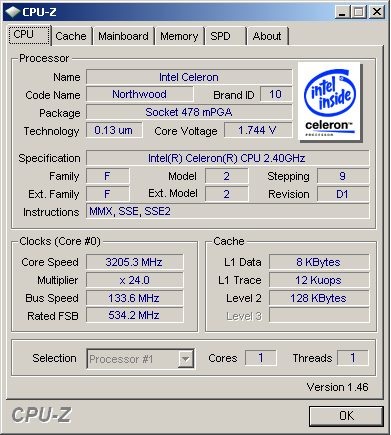Click the Version 1.46 text

point(337,387)
